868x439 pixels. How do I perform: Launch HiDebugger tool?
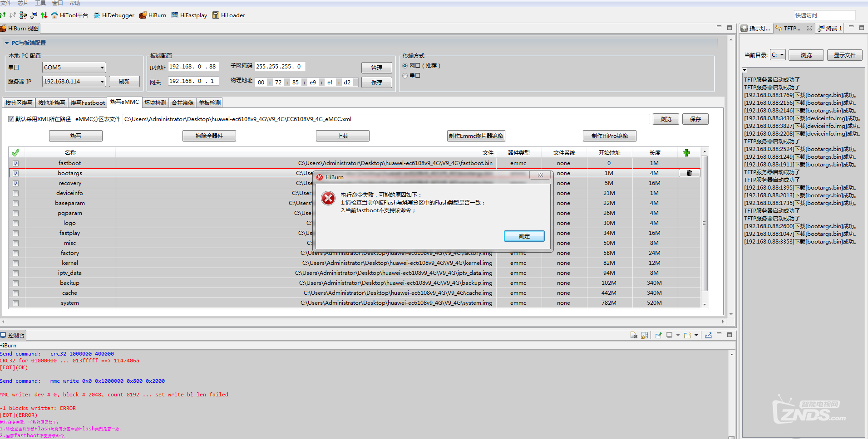[x=114, y=15]
